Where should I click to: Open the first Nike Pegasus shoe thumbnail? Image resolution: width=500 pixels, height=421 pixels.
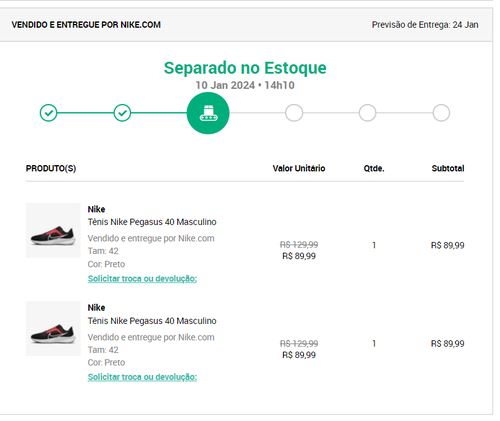(x=53, y=230)
